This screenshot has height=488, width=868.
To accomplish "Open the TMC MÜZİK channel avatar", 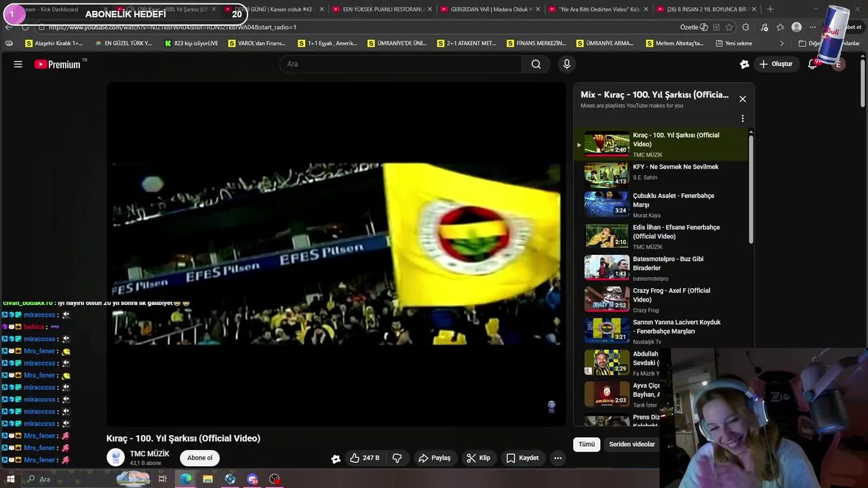I will [x=116, y=457].
